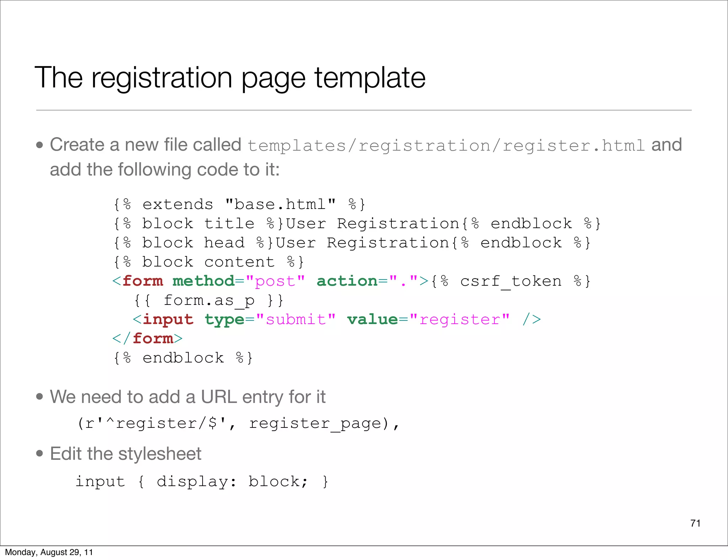
Task: Click the CSS line 'input { display: block; }'
Action: [202, 481]
